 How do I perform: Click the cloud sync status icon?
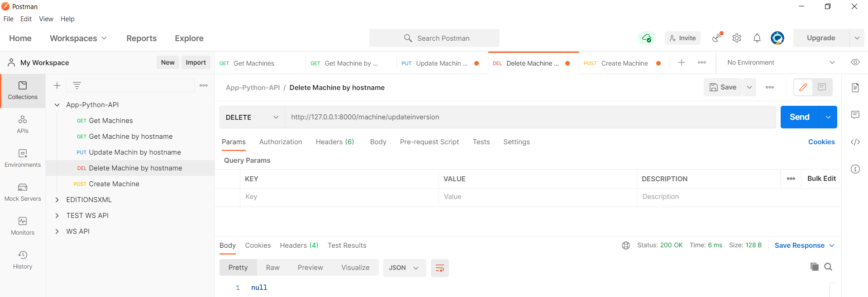pyautogui.click(x=647, y=38)
